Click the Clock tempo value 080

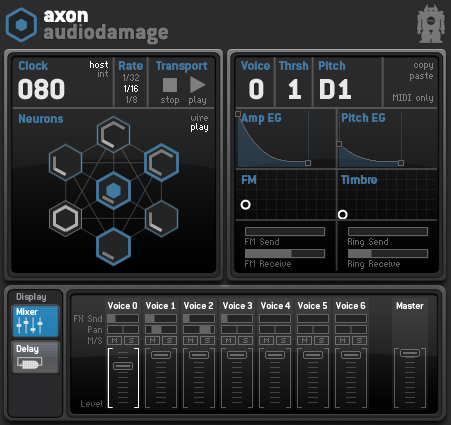point(41,89)
